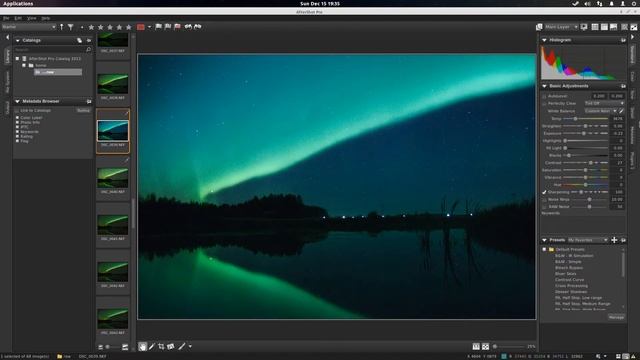This screenshot has width=640, height=360.
Task: Click the 1:1 zoom icon in bottom bar
Action: [476, 347]
